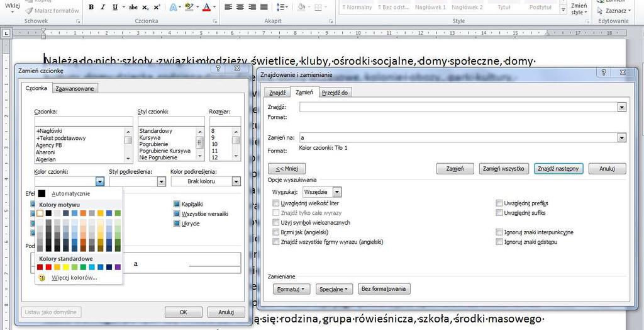Enable Uwzględnij wielkość liter checkbox
644x330 pixels.
(275, 203)
